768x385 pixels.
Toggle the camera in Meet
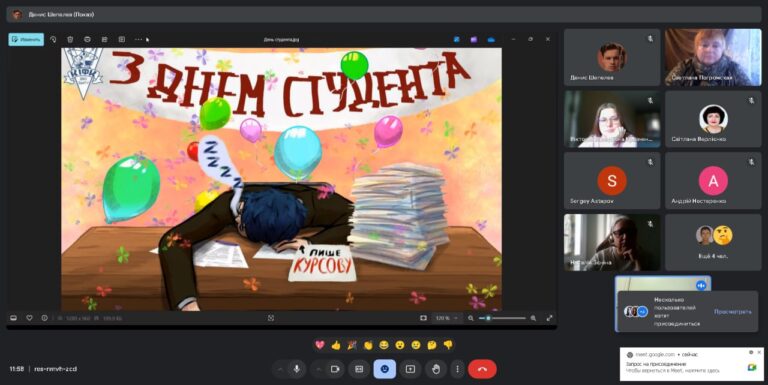tap(335, 369)
